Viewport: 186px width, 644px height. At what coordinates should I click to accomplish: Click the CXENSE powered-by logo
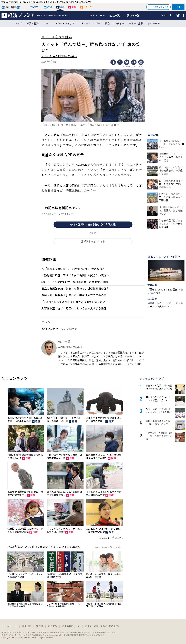tap(117, 538)
